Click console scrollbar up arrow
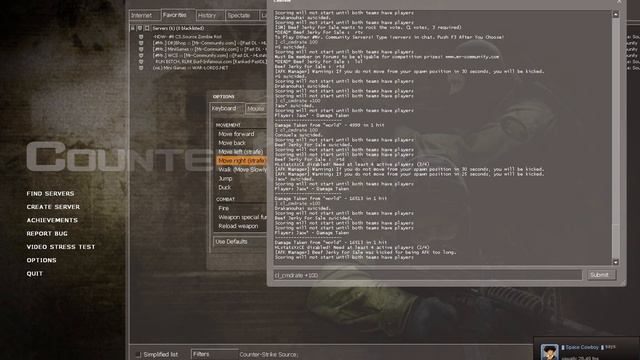 point(616,14)
